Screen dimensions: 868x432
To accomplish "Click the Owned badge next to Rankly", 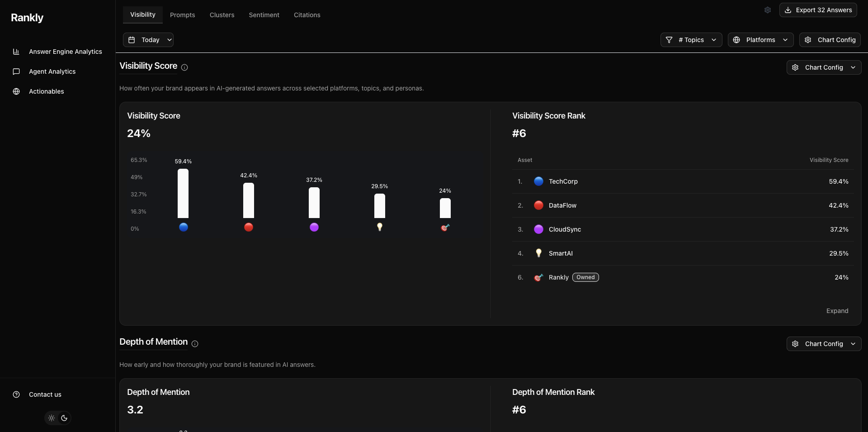I will point(585,277).
